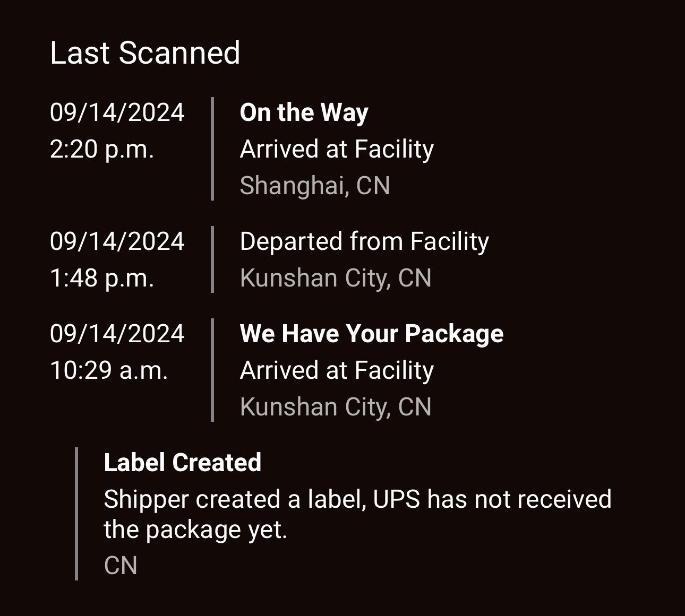Viewport: 685px width, 616px height.
Task: Select the Shanghai, CN location text
Action: coord(315,186)
